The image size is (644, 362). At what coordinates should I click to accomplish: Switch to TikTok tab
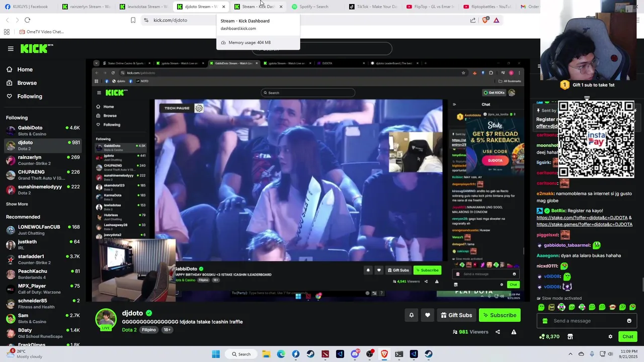pos(373,7)
